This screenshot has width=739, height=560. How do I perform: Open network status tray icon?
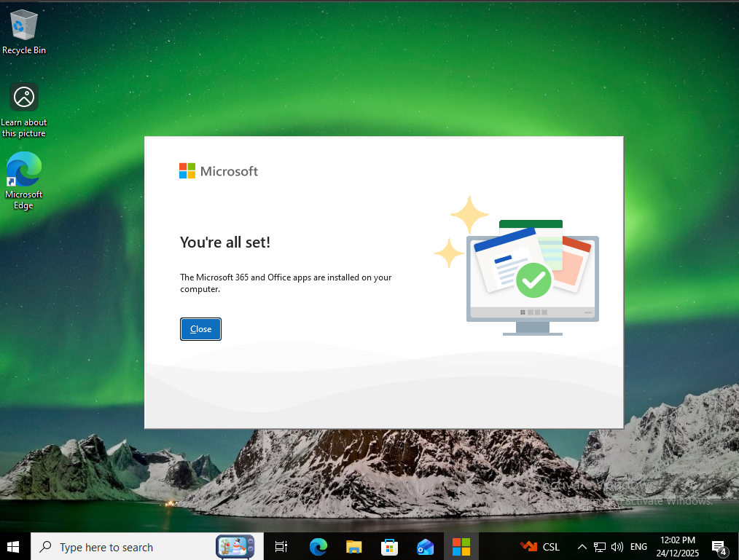click(600, 547)
